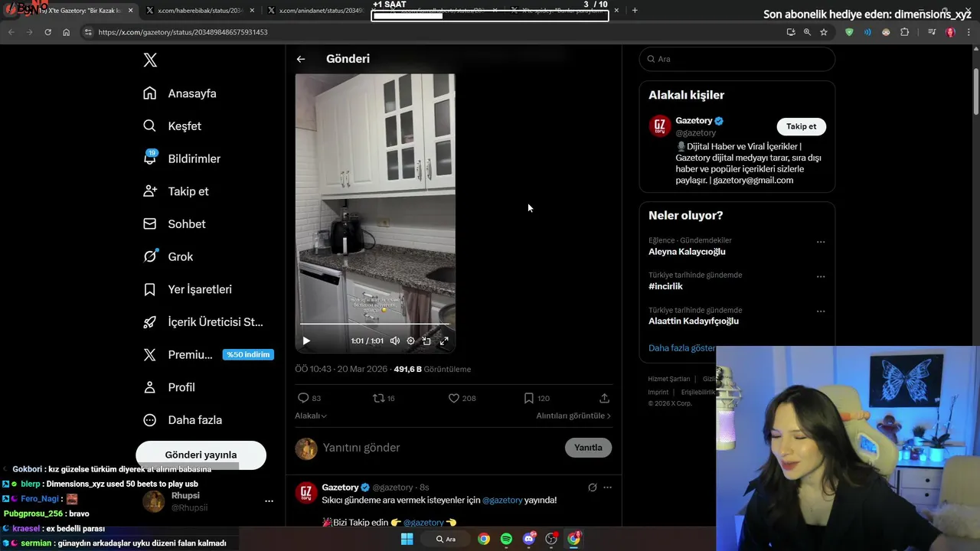
Task: Expand the Daha fazla menu
Action: coord(182,420)
